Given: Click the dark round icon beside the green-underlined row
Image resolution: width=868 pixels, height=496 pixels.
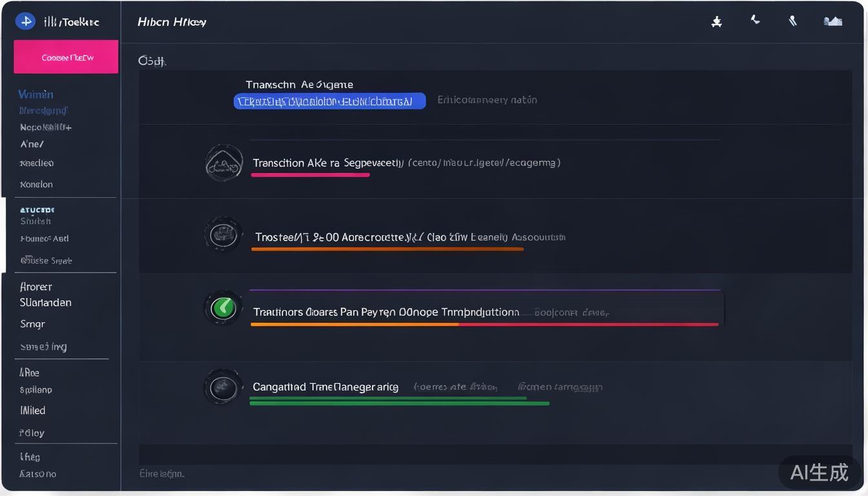Looking at the screenshot, I should [223, 387].
